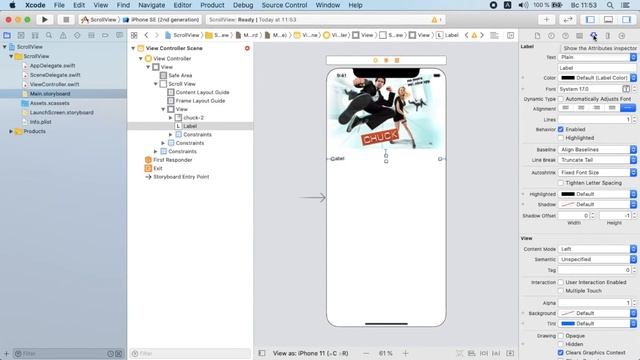
Task: Show the File inspector
Action: click(537, 36)
